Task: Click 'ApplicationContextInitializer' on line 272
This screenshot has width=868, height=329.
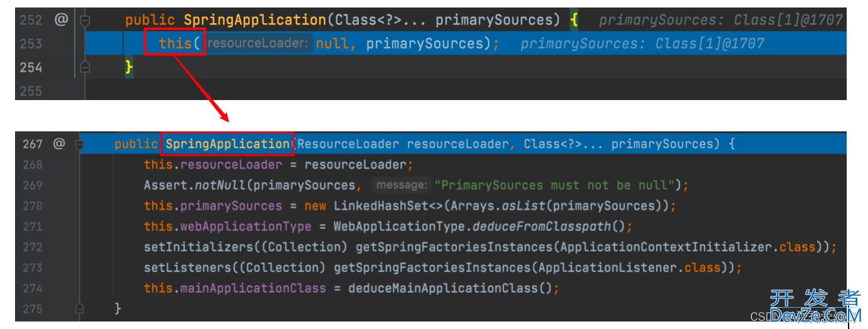Action: click(667, 248)
